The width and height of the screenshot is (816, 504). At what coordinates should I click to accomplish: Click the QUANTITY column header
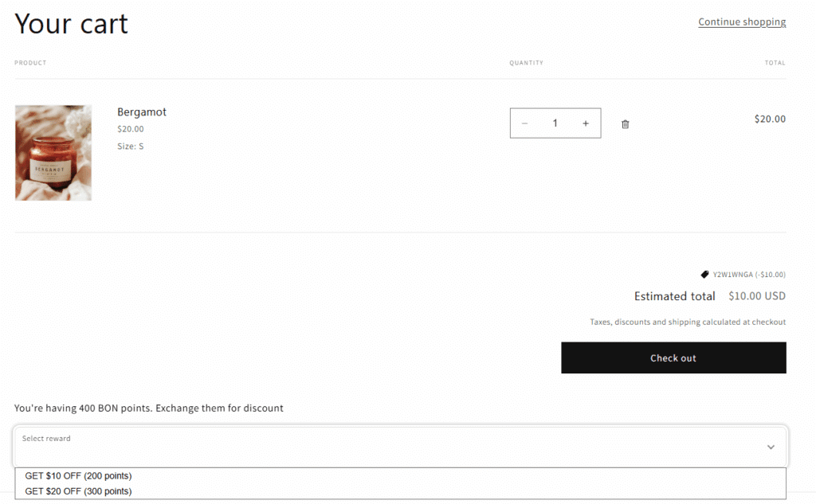point(526,63)
